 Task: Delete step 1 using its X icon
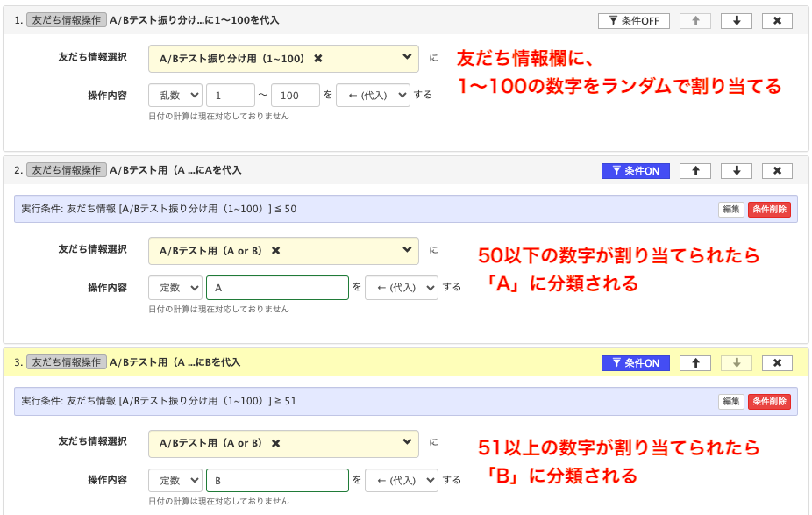click(777, 20)
